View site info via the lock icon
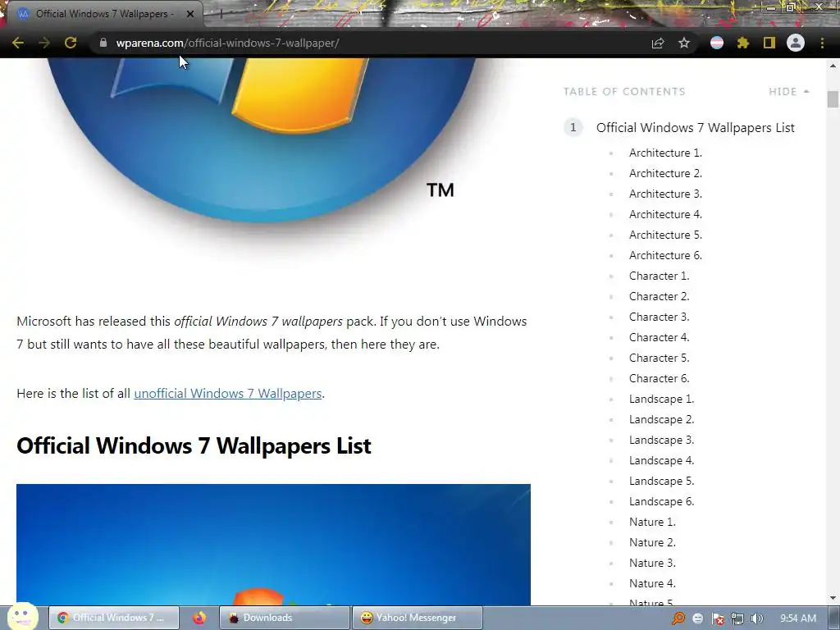Screen dimensions: 840x630 (x=103, y=43)
